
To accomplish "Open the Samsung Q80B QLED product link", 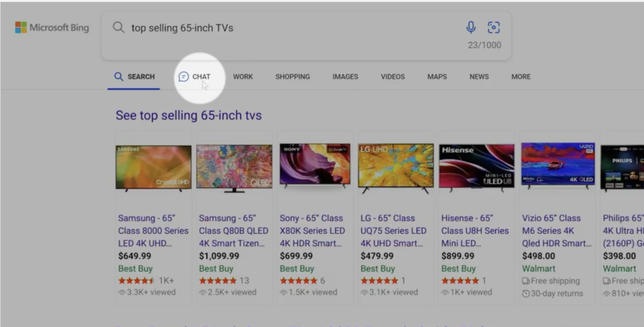I will tap(233, 231).
